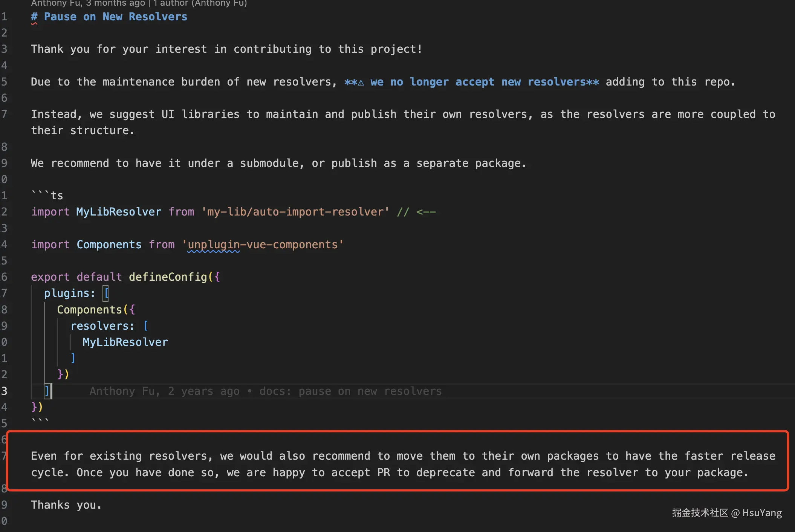Click the 'Components({' call in plugins
Image resolution: width=795 pixels, height=532 pixels.
click(96, 310)
